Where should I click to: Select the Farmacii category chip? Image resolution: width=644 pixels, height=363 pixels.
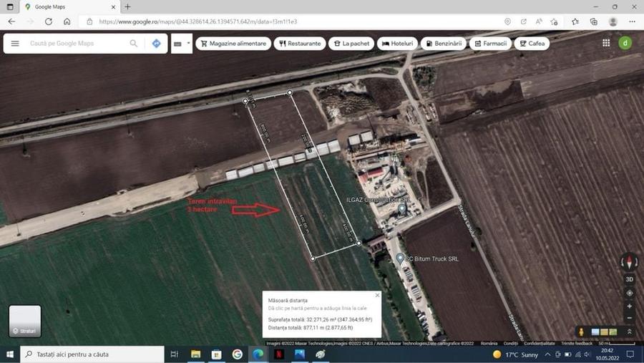click(x=490, y=43)
